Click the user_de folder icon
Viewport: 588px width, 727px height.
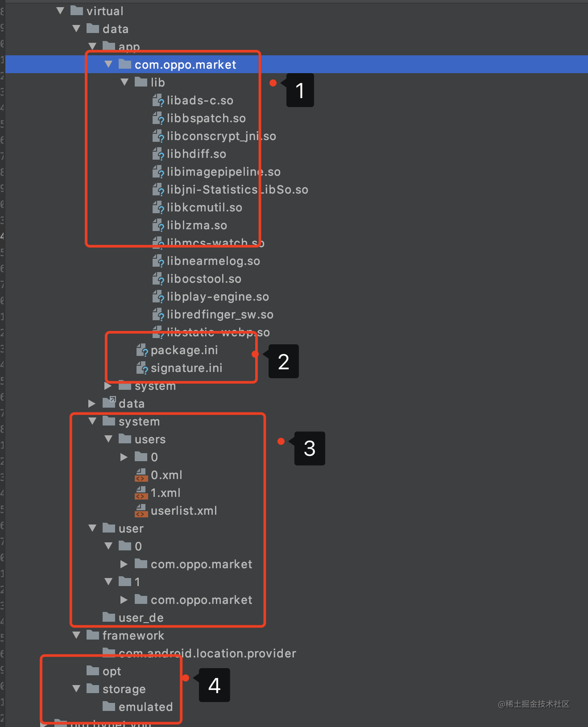click(109, 617)
